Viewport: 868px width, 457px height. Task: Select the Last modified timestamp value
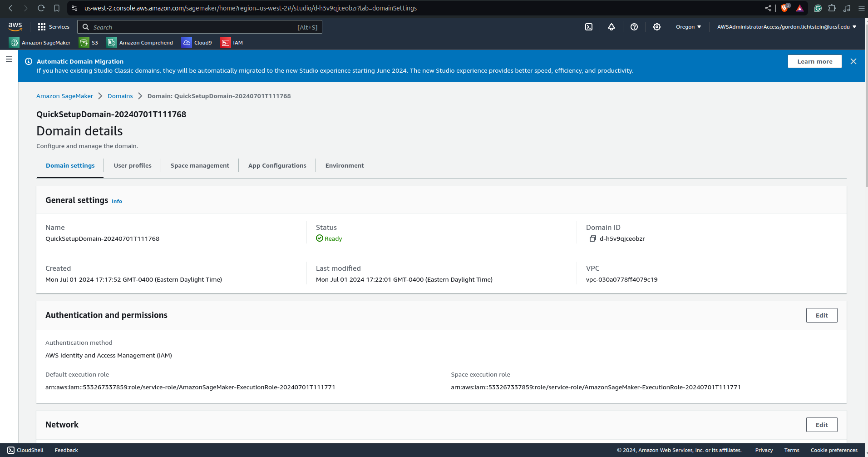click(x=404, y=279)
